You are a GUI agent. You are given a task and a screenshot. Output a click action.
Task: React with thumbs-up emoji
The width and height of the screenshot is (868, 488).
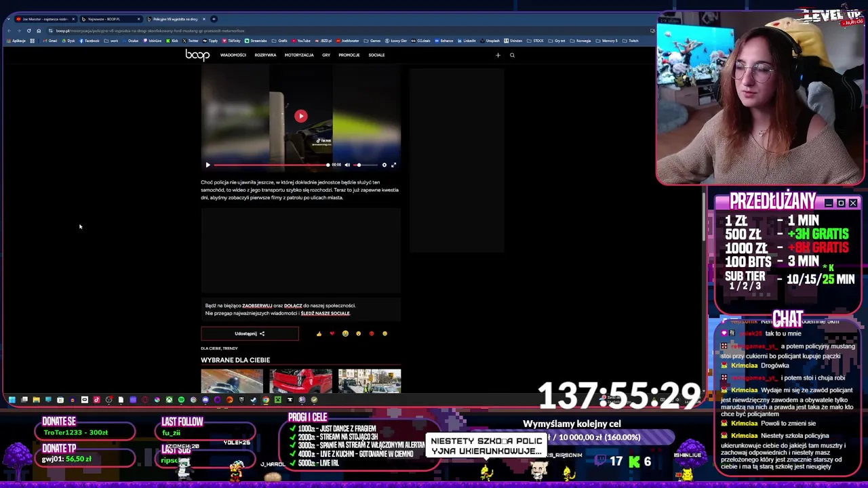[x=319, y=333]
